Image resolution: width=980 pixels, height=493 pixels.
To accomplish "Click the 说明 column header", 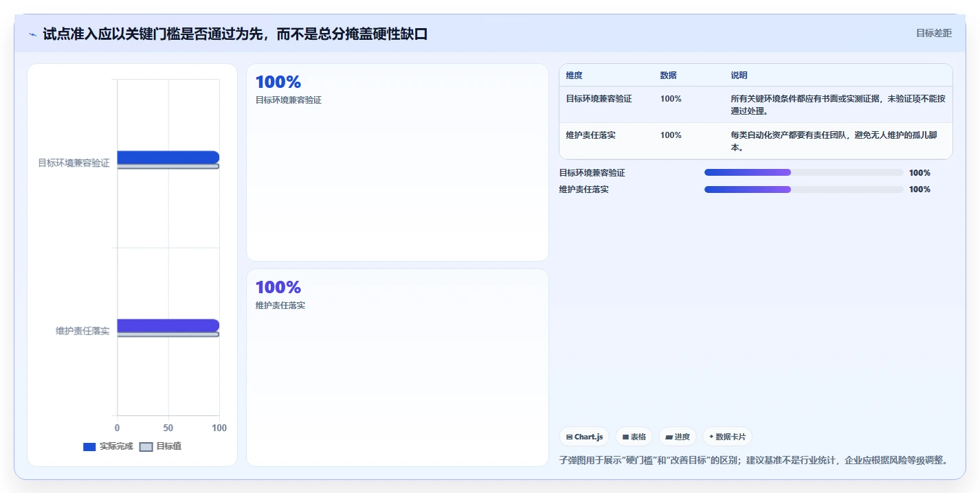I will tap(739, 76).
